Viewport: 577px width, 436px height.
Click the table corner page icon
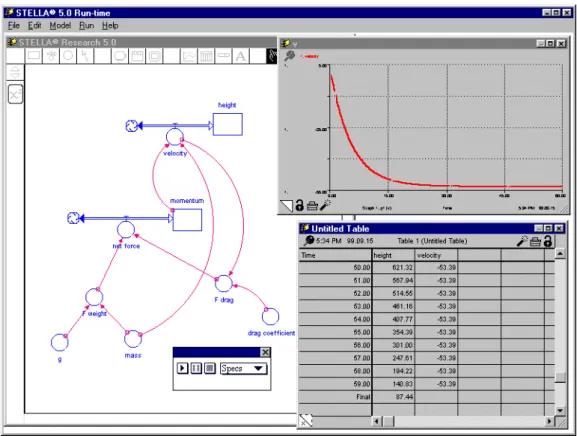(x=305, y=421)
